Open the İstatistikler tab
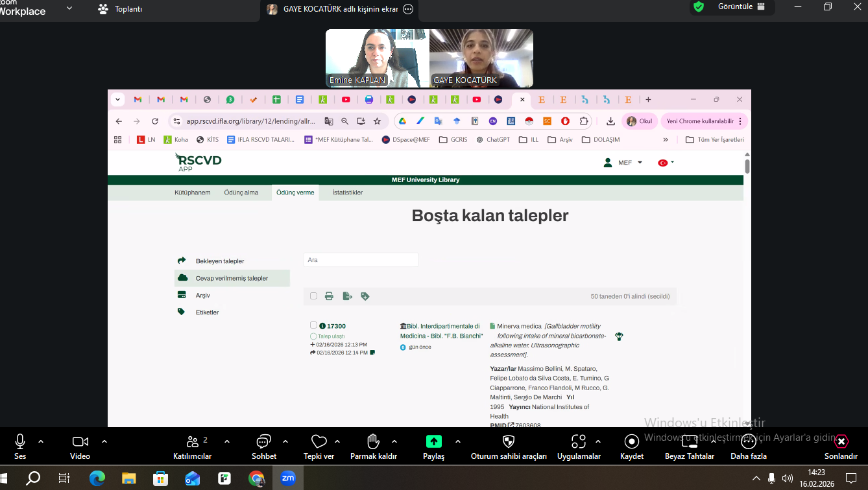 (347, 192)
